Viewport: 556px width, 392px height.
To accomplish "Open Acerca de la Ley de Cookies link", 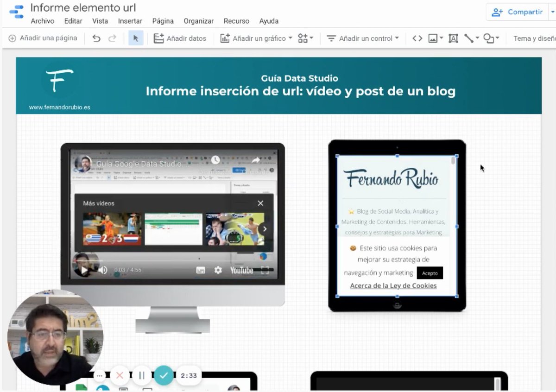I will (393, 285).
